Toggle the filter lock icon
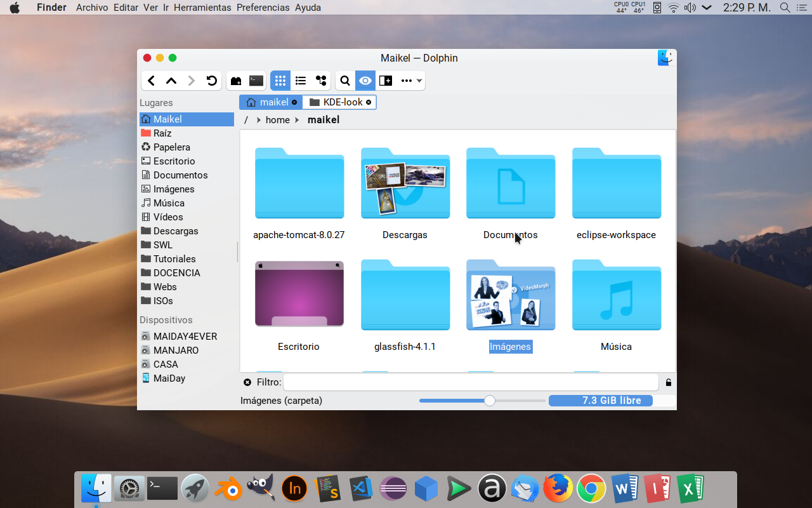Image resolution: width=812 pixels, height=508 pixels. pos(668,382)
